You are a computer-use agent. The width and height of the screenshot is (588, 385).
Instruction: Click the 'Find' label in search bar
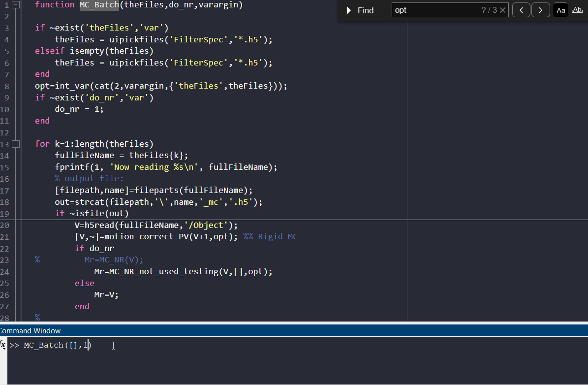coord(366,10)
